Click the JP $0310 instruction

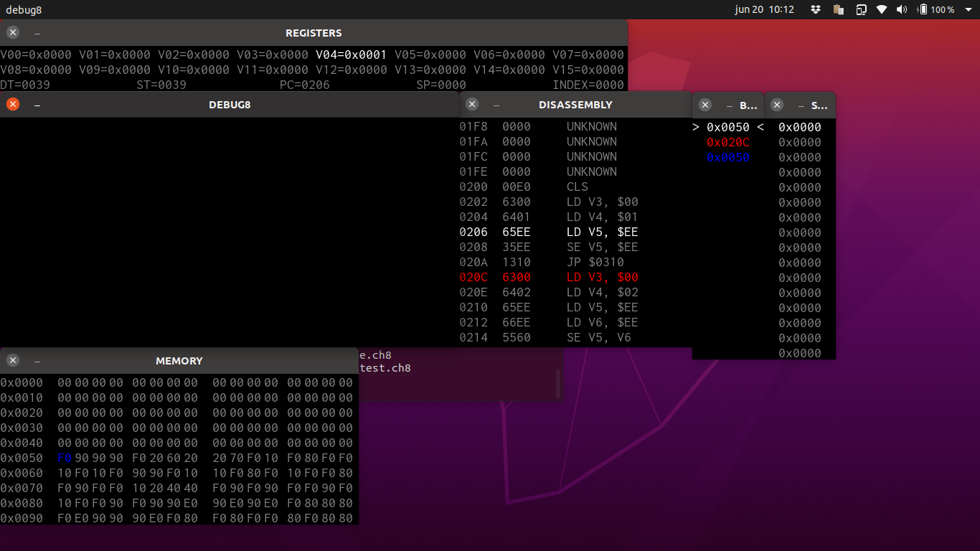click(595, 262)
